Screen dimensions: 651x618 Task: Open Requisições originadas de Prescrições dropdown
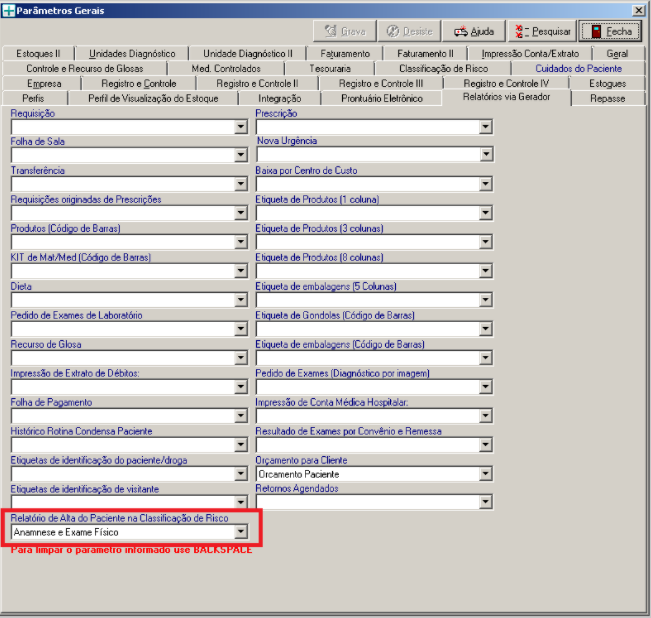pos(240,213)
